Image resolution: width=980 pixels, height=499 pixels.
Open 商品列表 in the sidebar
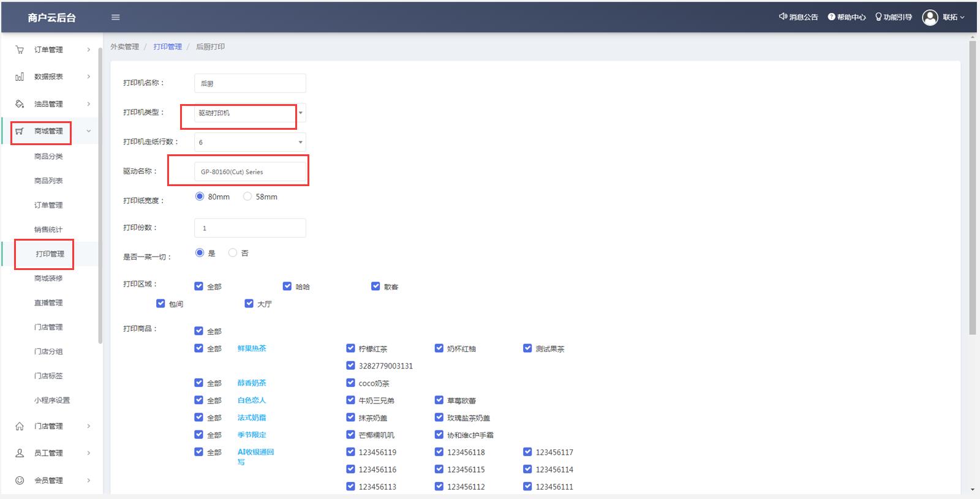tap(48, 181)
